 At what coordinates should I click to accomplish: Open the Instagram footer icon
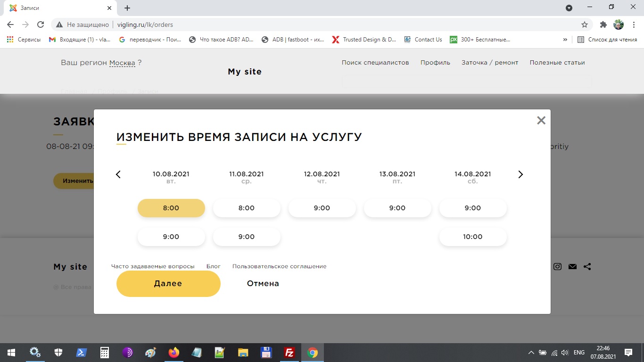click(x=558, y=266)
